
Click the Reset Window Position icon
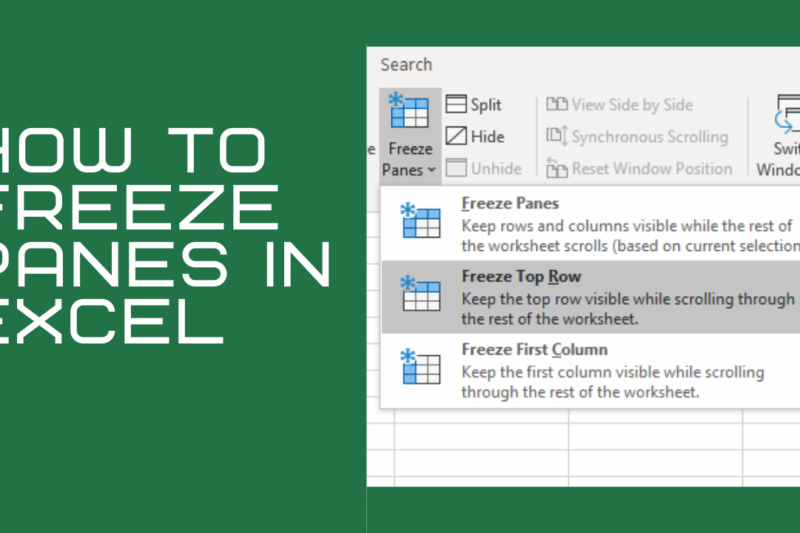[x=557, y=168]
